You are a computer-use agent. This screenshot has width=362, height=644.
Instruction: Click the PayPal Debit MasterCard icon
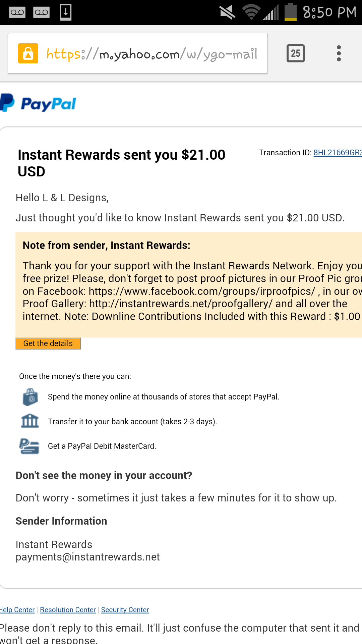pos(29,446)
